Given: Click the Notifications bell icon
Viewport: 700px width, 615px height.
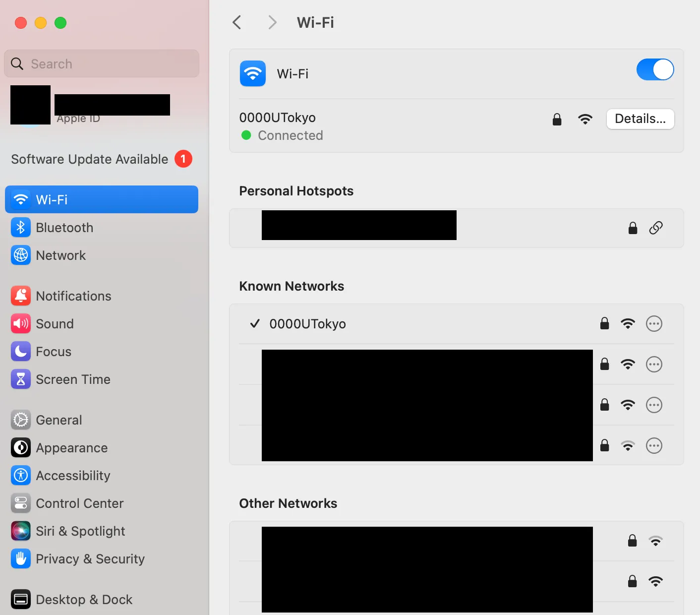Looking at the screenshot, I should pos(21,296).
